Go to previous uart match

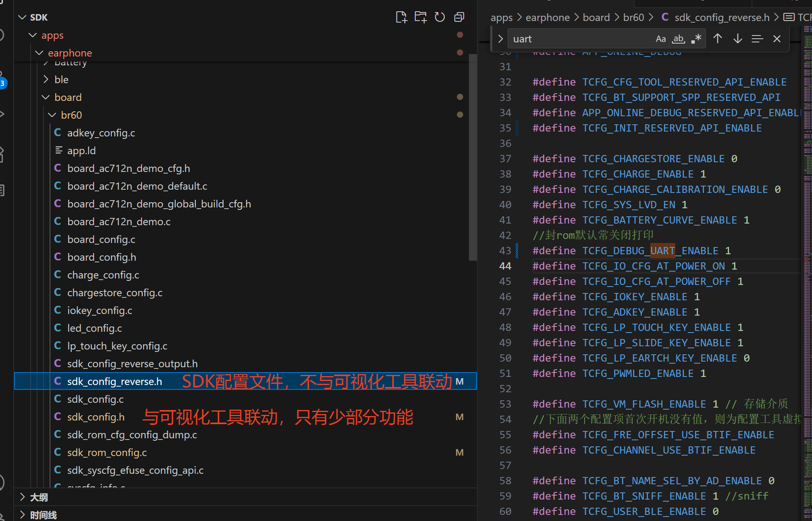click(x=718, y=39)
